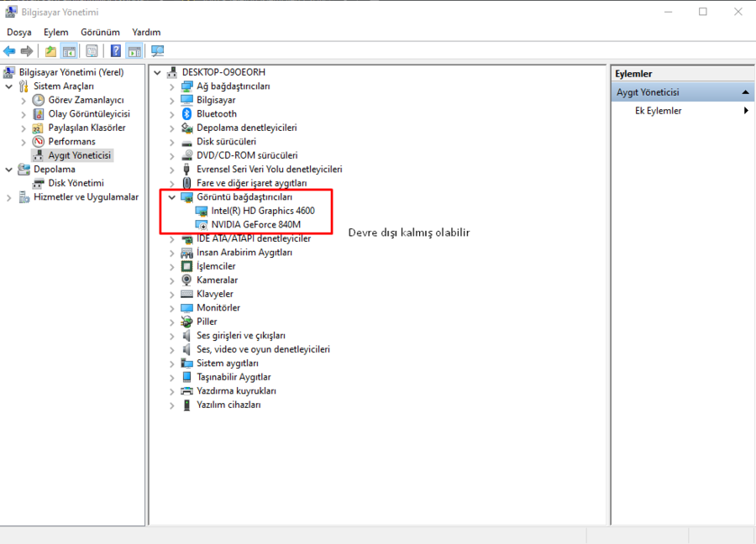Click the Properties toolbar icon
756x544 pixels.
click(92, 51)
